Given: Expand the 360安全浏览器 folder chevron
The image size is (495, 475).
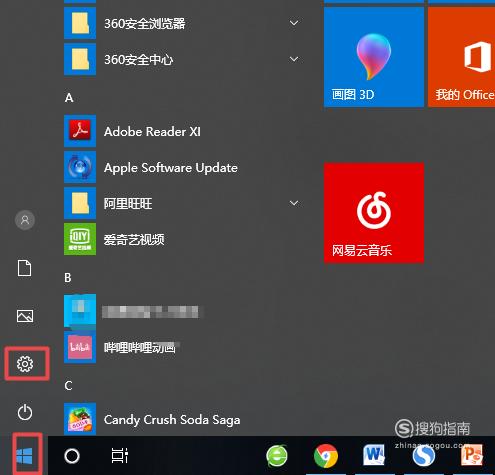Looking at the screenshot, I should 294,23.
